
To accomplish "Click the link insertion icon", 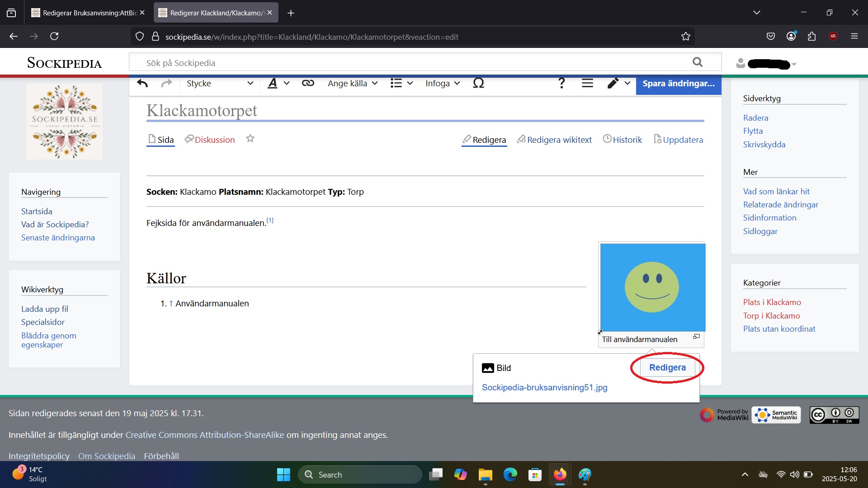I will tap(308, 84).
